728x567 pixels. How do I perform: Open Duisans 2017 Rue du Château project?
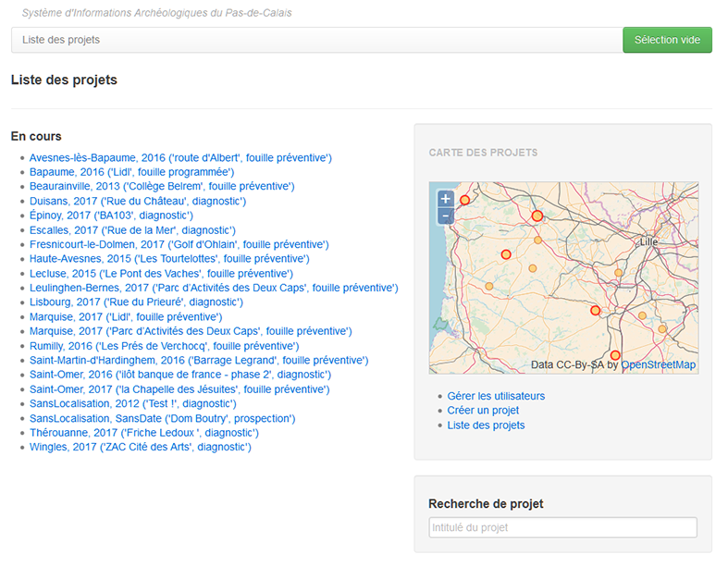(x=138, y=201)
